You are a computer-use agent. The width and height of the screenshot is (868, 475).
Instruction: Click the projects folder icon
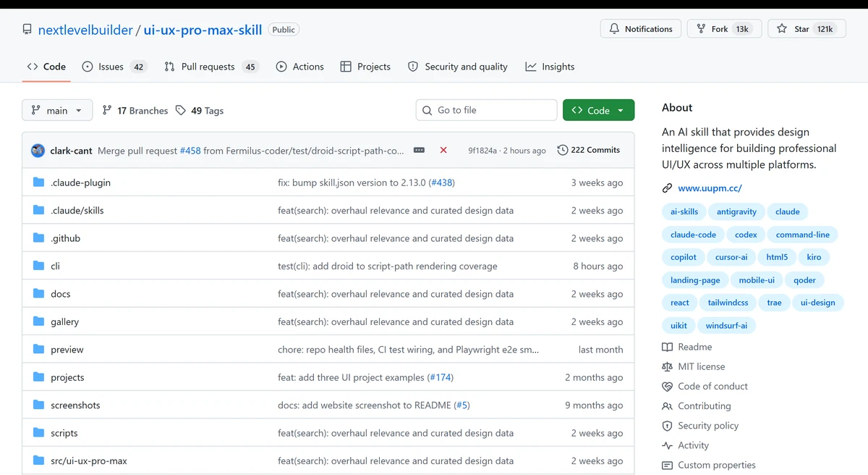pyautogui.click(x=39, y=377)
